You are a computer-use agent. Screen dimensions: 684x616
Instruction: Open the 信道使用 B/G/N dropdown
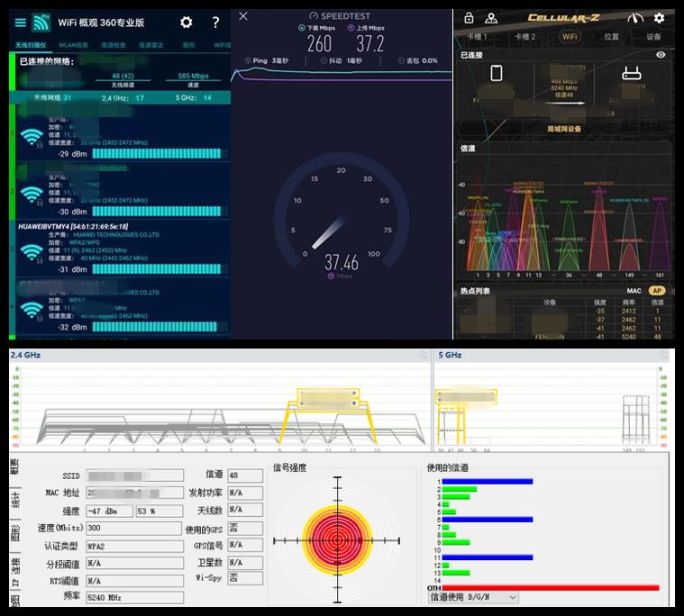(473, 597)
